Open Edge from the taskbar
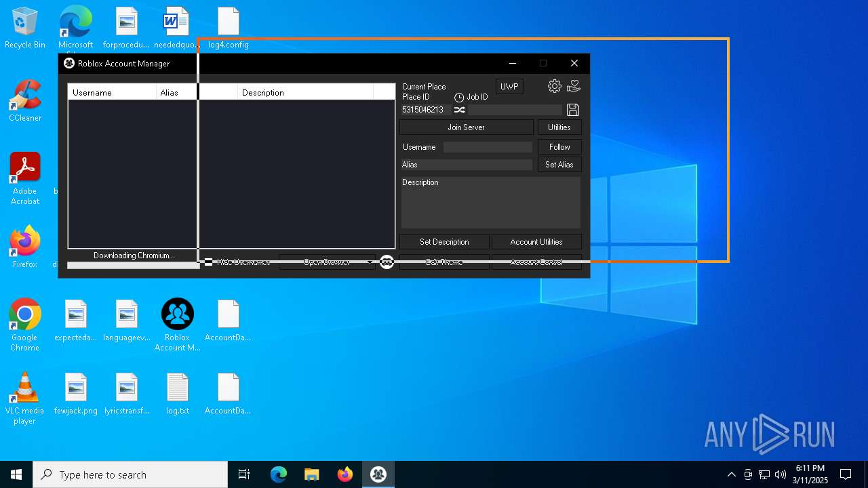 279,474
